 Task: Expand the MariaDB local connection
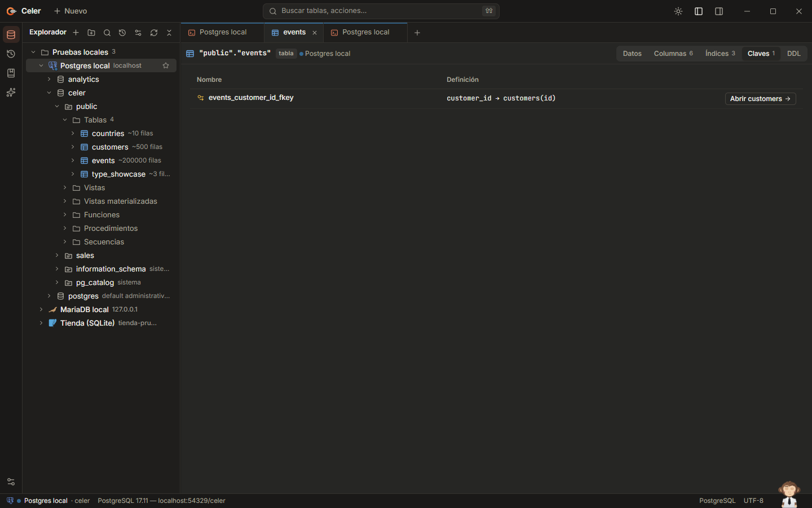point(41,309)
